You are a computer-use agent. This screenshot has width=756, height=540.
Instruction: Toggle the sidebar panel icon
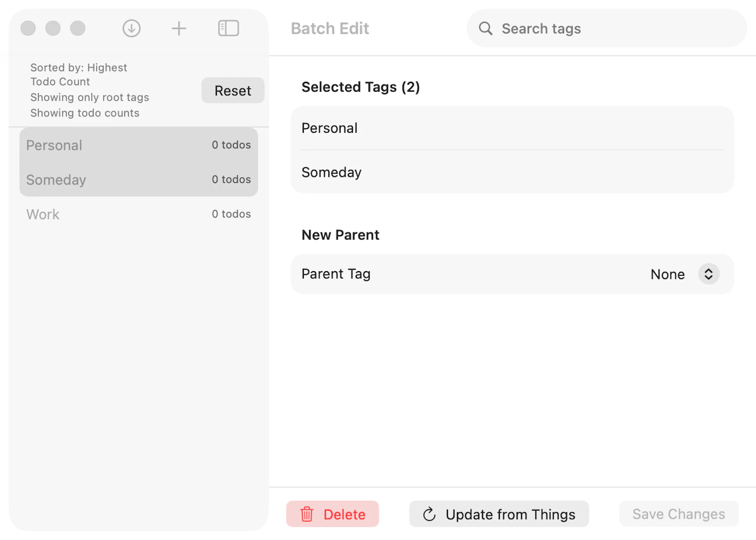229,28
